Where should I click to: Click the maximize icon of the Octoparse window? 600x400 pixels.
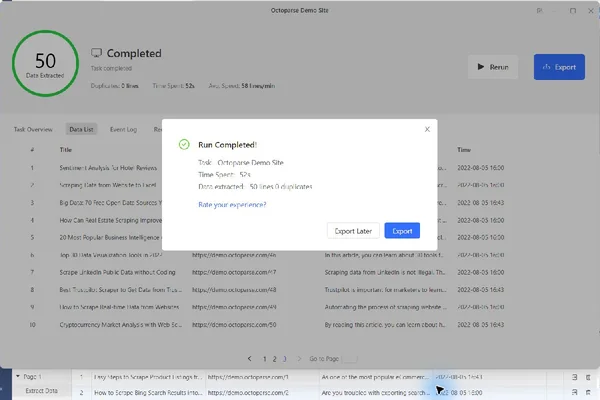(x=573, y=11)
